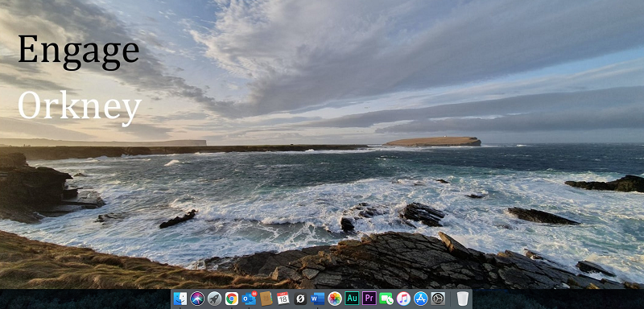
Task: Launch Adobe Audition (Au)
Action: click(352, 299)
